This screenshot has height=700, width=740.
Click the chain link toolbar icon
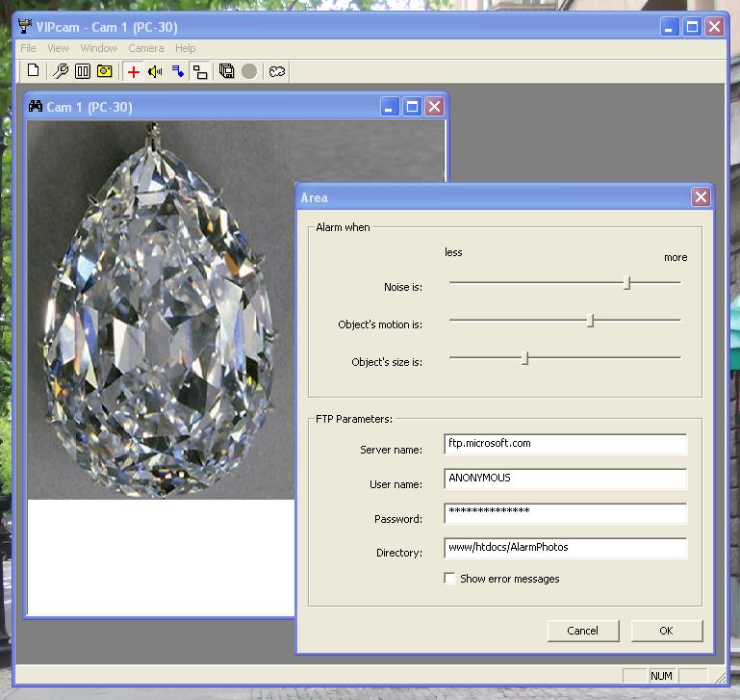277,71
